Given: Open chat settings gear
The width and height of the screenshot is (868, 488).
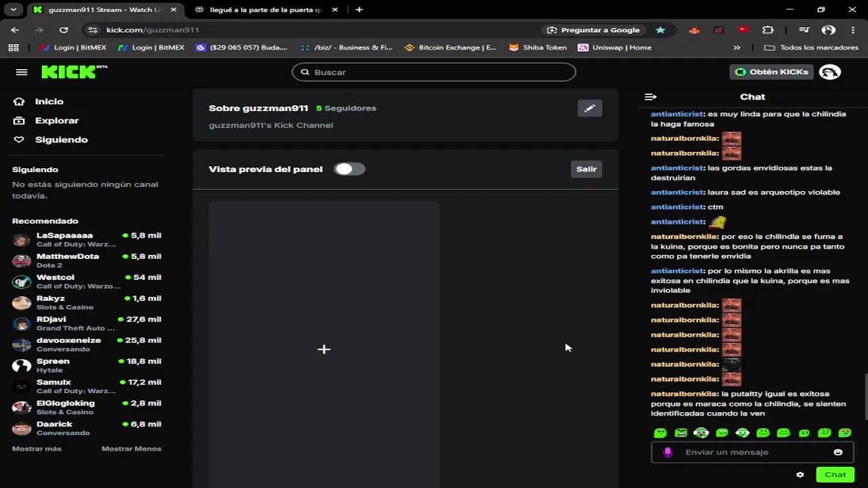Looking at the screenshot, I should pos(800,474).
